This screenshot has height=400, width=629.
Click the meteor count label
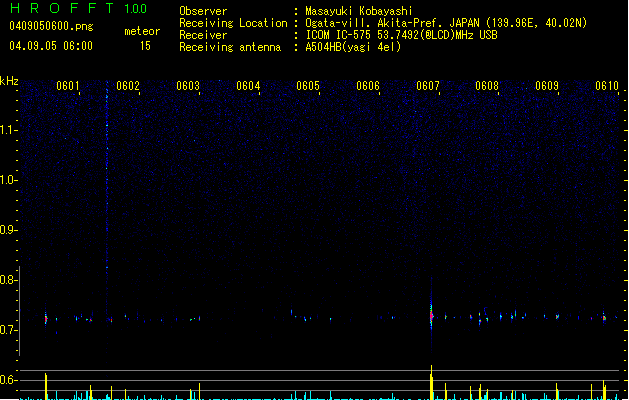142,31
